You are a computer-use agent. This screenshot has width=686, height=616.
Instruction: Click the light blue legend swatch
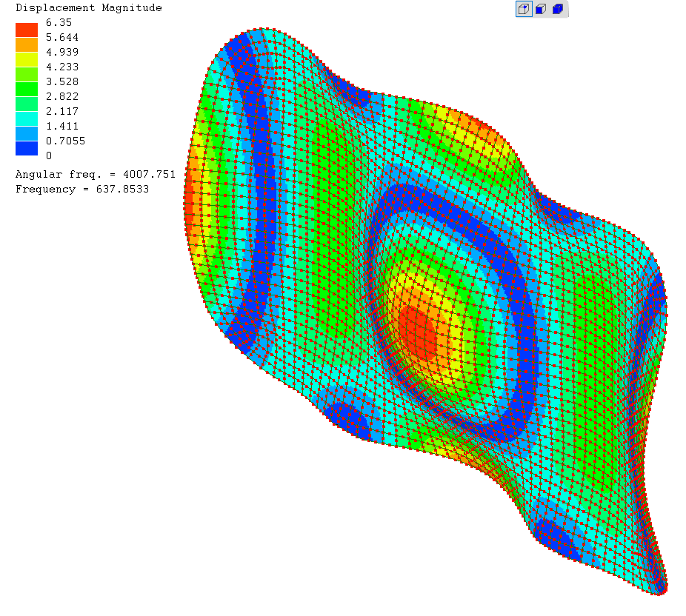tap(27, 134)
